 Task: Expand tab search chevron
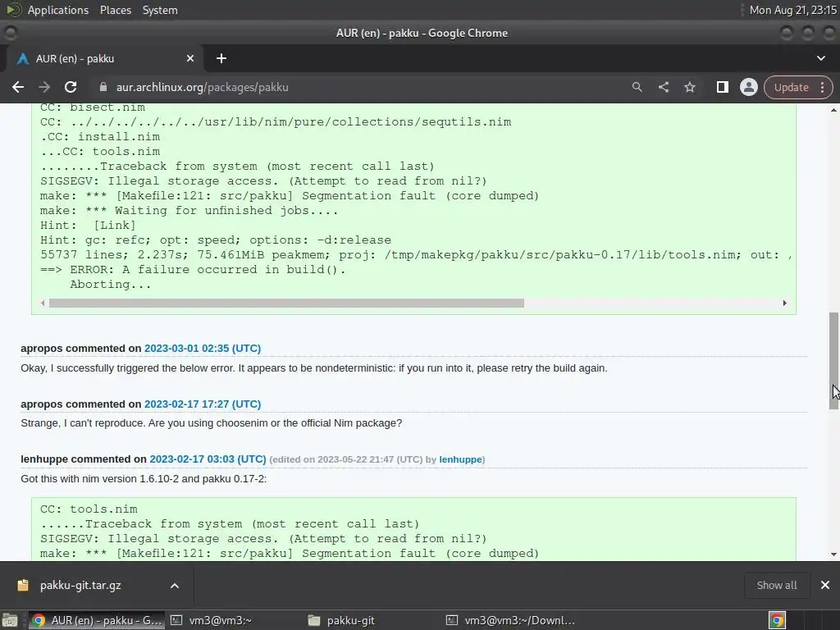coord(820,58)
